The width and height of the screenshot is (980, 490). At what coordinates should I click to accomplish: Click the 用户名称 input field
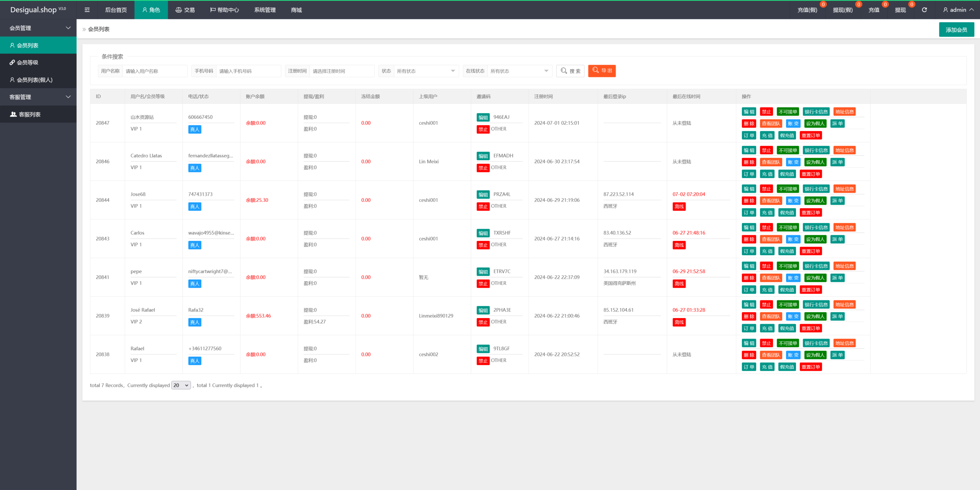(x=154, y=71)
